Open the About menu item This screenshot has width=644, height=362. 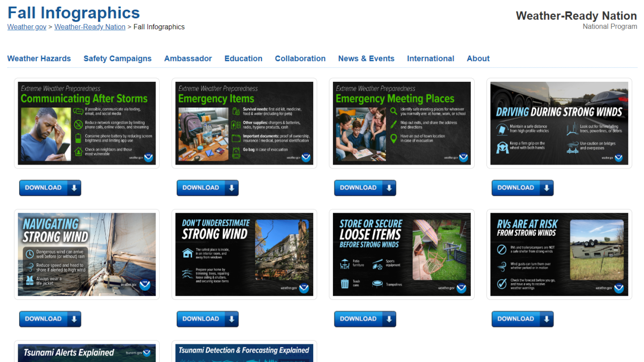click(x=478, y=59)
